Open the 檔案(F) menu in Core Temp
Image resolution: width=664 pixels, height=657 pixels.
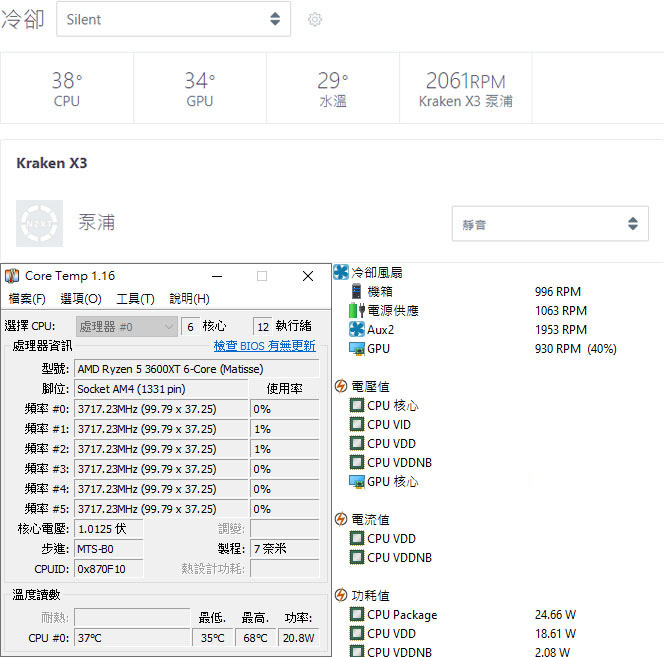pyautogui.click(x=27, y=299)
